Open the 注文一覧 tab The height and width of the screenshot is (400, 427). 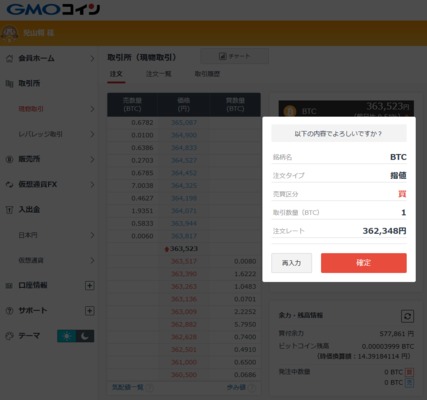[159, 74]
